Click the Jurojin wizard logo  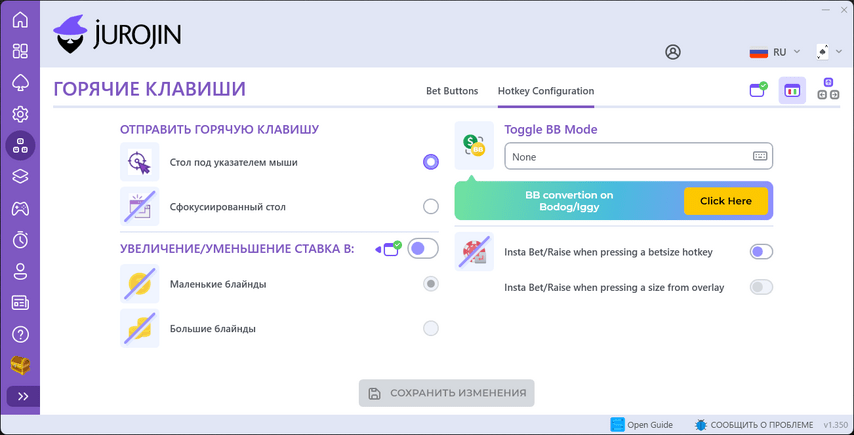coord(117,34)
